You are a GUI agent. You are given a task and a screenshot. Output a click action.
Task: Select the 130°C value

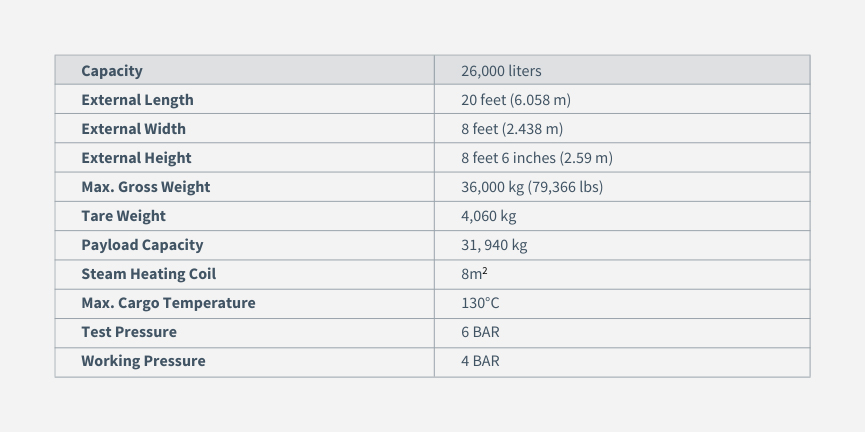click(x=480, y=303)
